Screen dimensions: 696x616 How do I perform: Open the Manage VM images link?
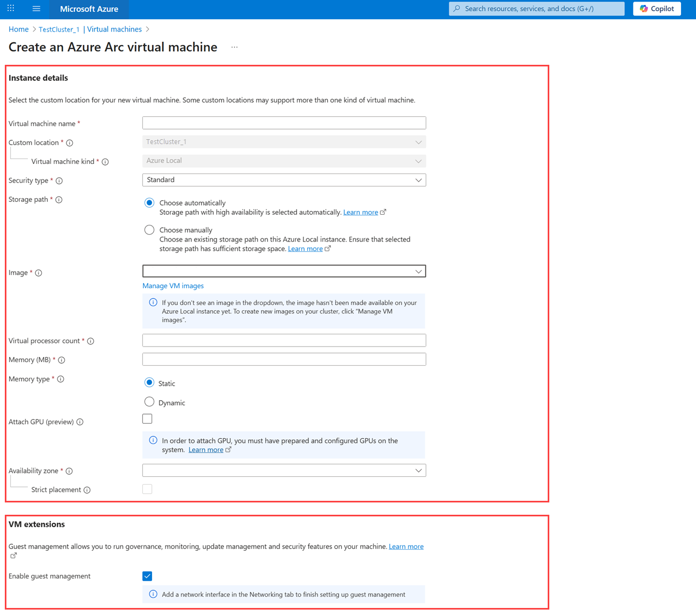tap(173, 286)
